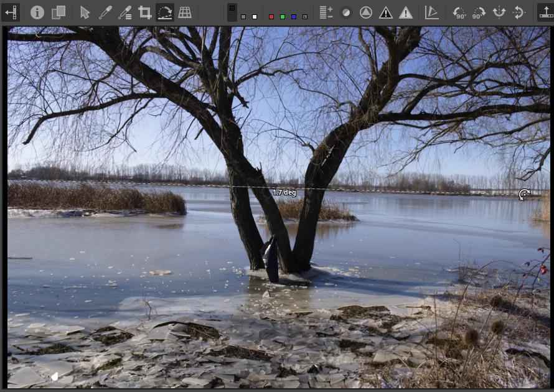Screen dimensions: 554x392
Task: Select the hand/arrow pointer tool
Action: pos(85,12)
